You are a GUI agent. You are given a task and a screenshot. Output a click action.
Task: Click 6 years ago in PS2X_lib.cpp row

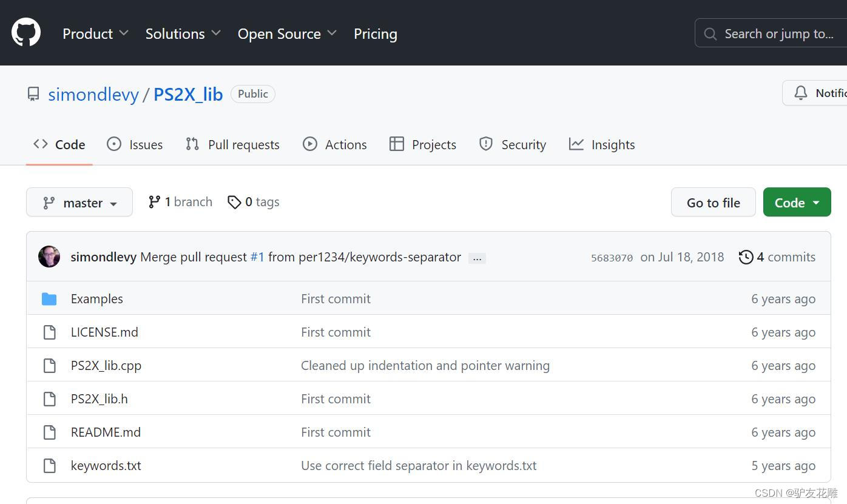[x=783, y=366]
